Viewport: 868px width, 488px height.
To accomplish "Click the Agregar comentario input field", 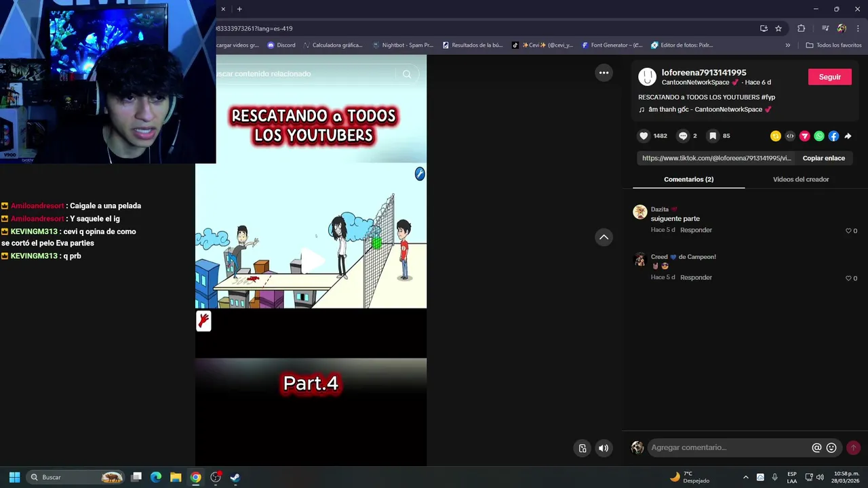I will click(729, 447).
